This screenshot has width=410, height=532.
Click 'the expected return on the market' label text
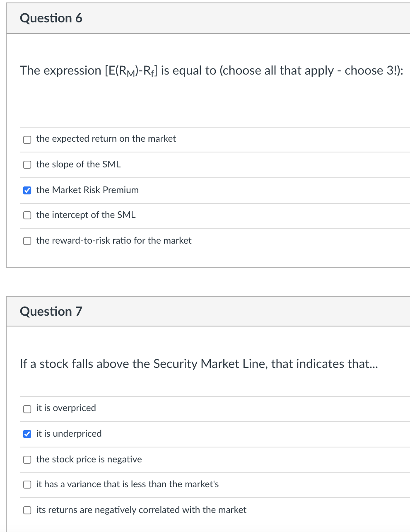point(106,139)
